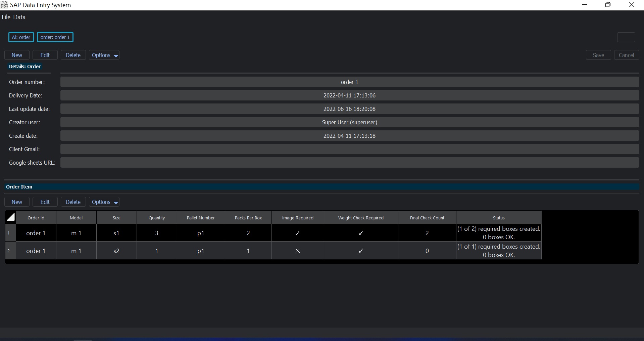
Task: Click Packs Per Box '2' in s1 row
Action: point(248,233)
